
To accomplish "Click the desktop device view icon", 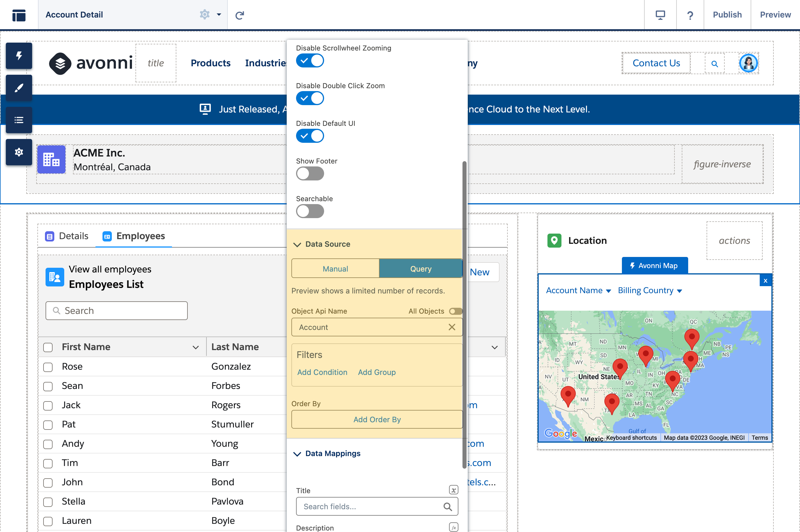I will click(x=660, y=15).
